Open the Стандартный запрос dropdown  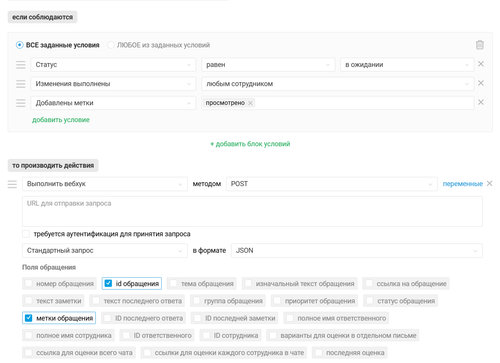[x=105, y=250]
